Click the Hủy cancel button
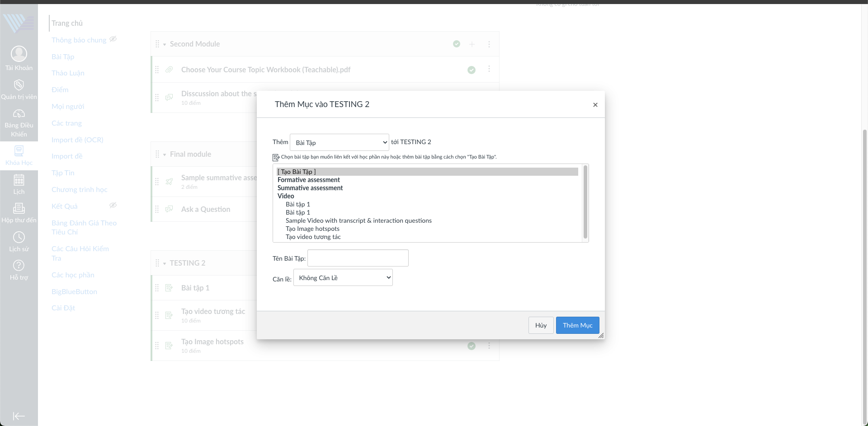The width and height of the screenshot is (868, 426). click(541, 325)
